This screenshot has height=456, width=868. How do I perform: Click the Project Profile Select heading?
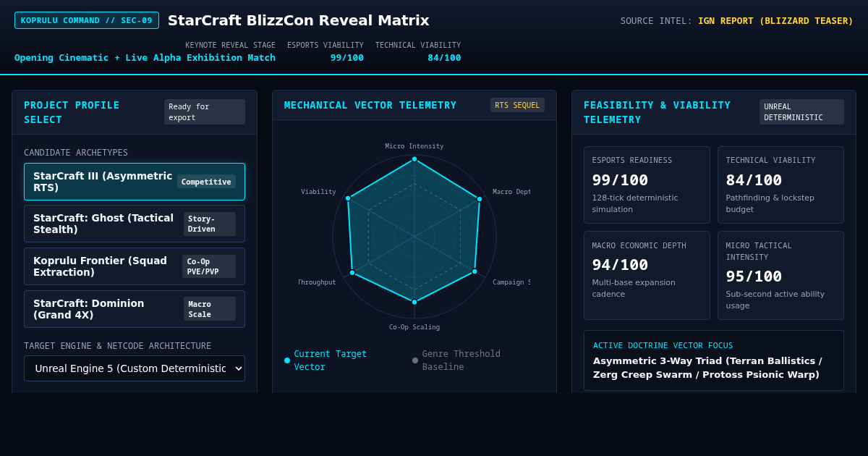pos(72,112)
